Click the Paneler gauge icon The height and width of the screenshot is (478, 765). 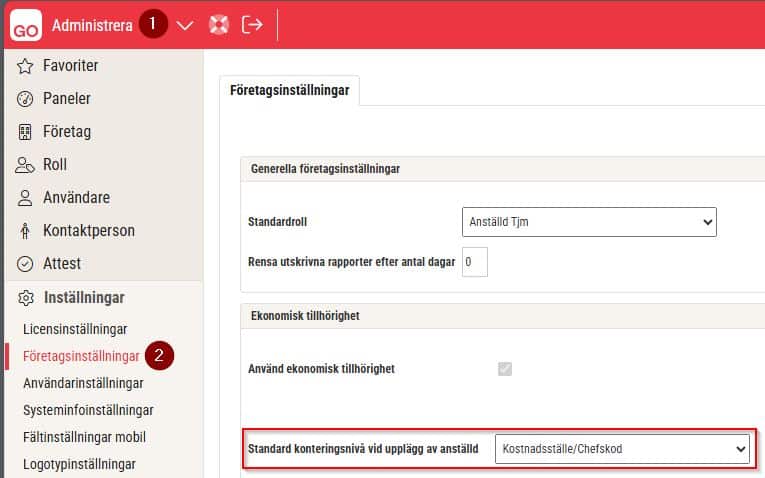[x=25, y=99]
